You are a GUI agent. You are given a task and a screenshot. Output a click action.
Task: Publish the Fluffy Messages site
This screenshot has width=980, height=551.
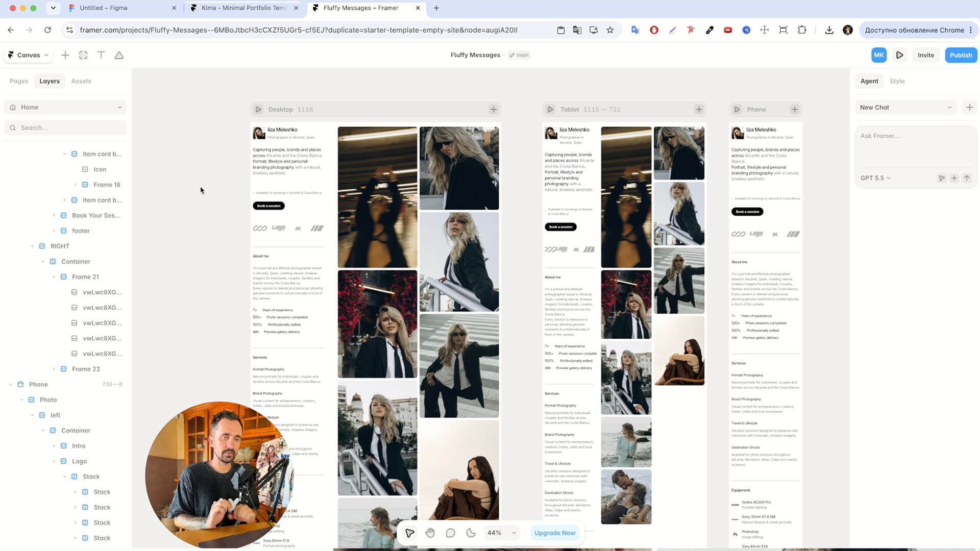961,55
